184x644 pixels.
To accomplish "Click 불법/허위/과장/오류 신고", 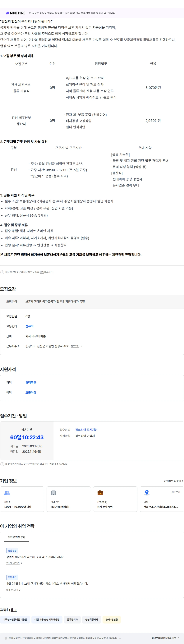I will point(165,638).
